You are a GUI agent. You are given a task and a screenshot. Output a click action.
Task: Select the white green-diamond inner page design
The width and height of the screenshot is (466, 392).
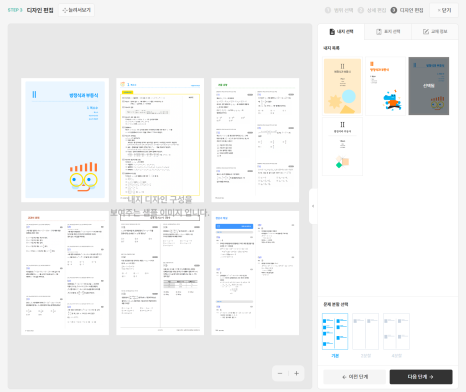pyautogui.click(x=342, y=146)
